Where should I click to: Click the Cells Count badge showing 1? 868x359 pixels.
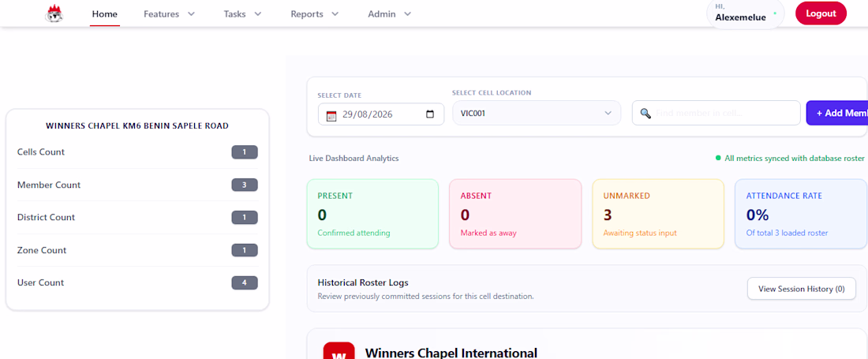pyautogui.click(x=245, y=152)
